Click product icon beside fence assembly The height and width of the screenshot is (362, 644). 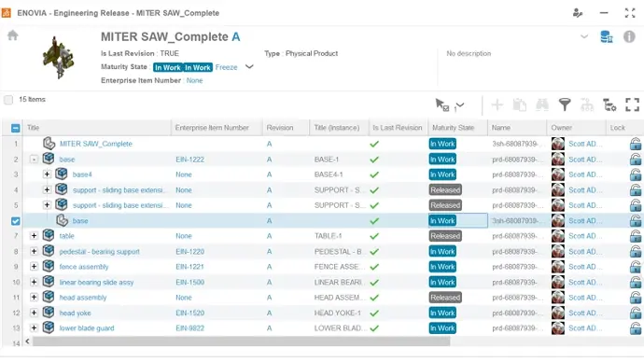tap(49, 266)
